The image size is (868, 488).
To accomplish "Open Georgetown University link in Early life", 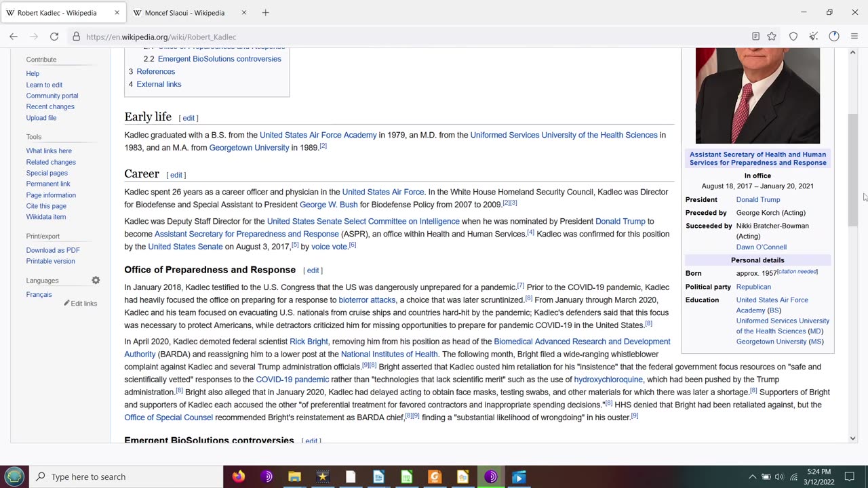I will 249,148.
